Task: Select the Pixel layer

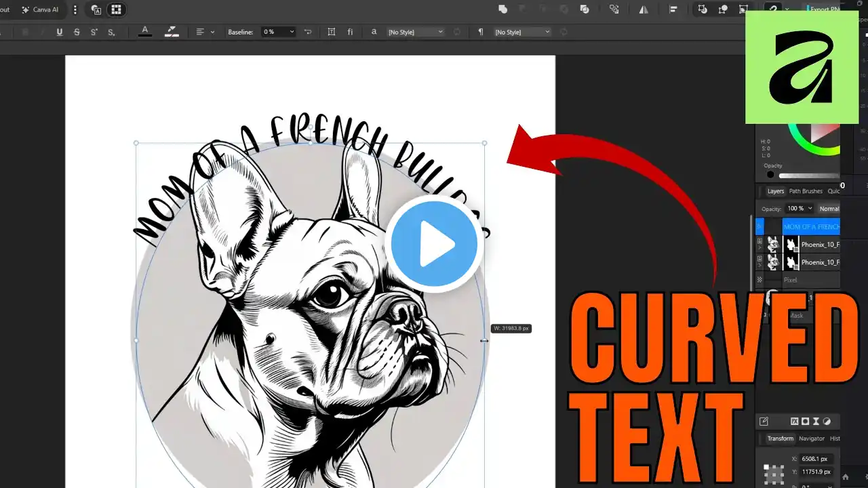Action: pos(798,280)
